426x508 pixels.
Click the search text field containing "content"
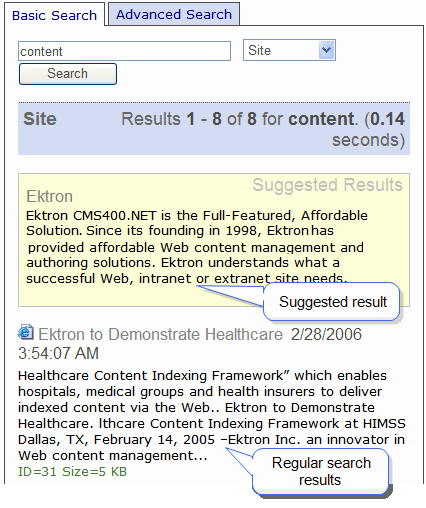point(124,51)
